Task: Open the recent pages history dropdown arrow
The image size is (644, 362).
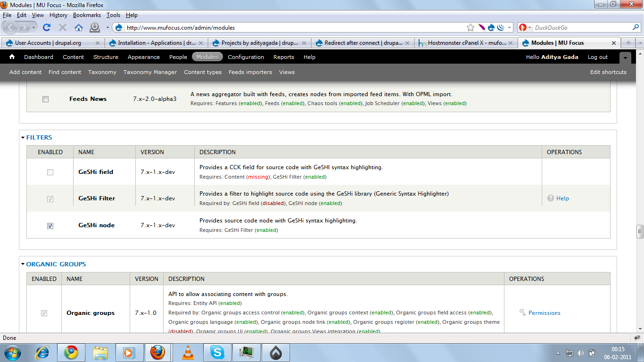Action: tap(33, 27)
